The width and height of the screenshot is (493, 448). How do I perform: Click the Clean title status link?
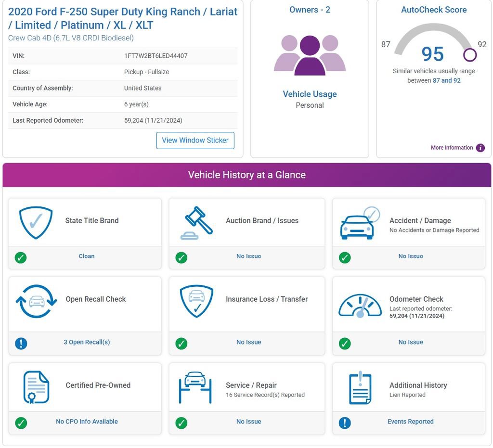(x=87, y=256)
